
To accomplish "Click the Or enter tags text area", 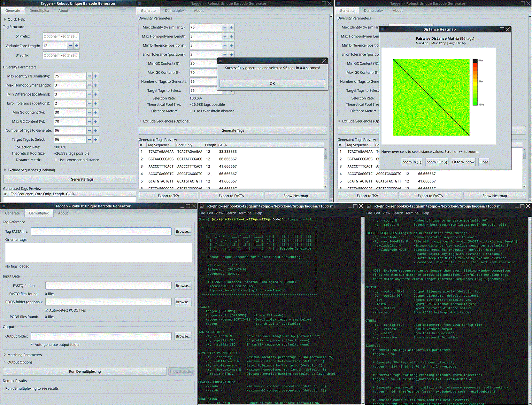I will coord(99,253).
